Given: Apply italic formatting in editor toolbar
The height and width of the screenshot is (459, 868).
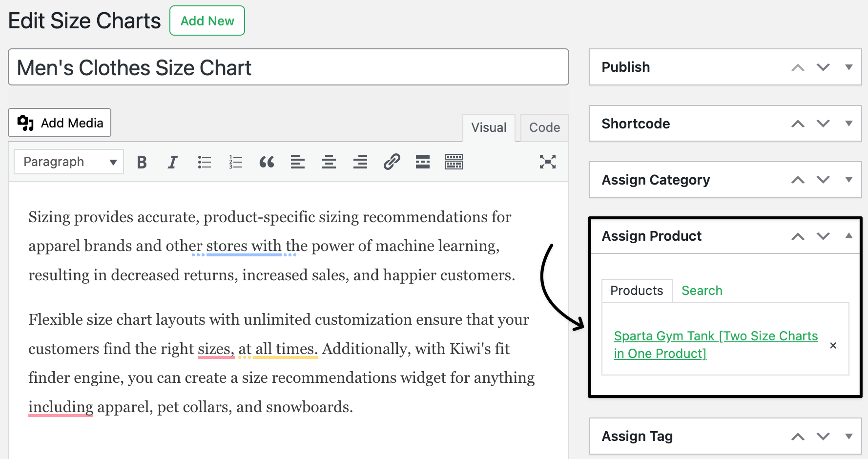Looking at the screenshot, I should pyautogui.click(x=172, y=162).
